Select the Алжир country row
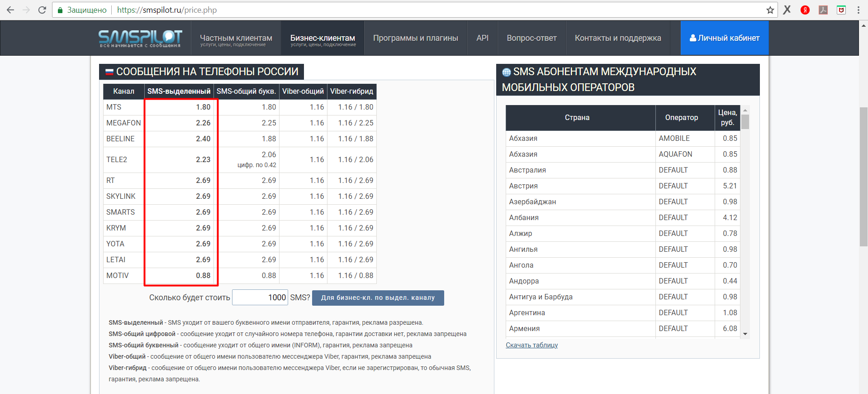 pos(623,234)
